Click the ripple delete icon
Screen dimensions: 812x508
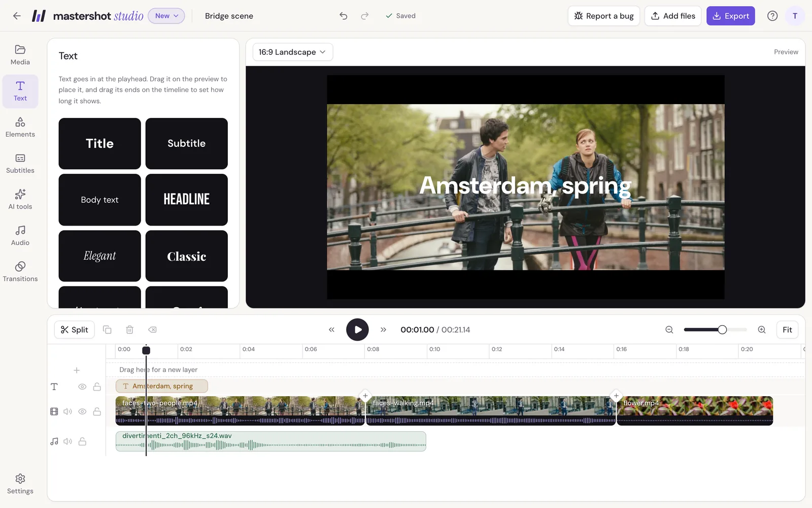(152, 330)
